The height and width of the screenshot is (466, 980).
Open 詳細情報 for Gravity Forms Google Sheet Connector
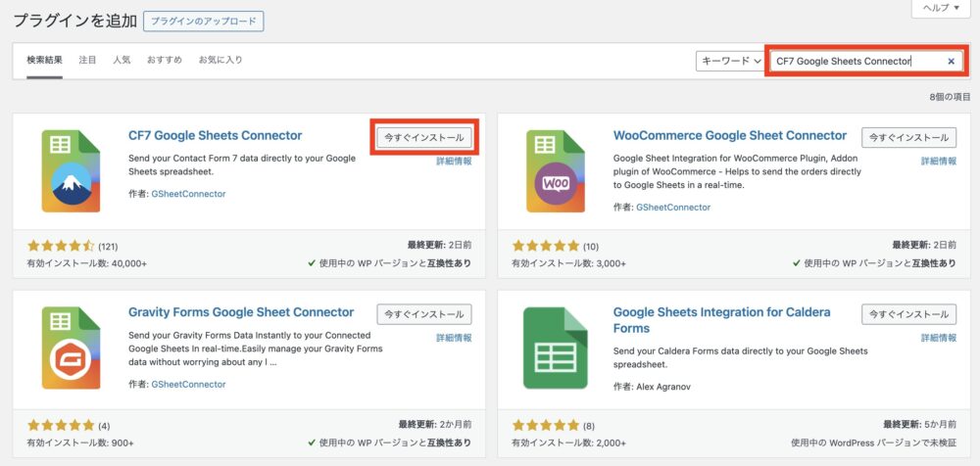click(x=454, y=338)
